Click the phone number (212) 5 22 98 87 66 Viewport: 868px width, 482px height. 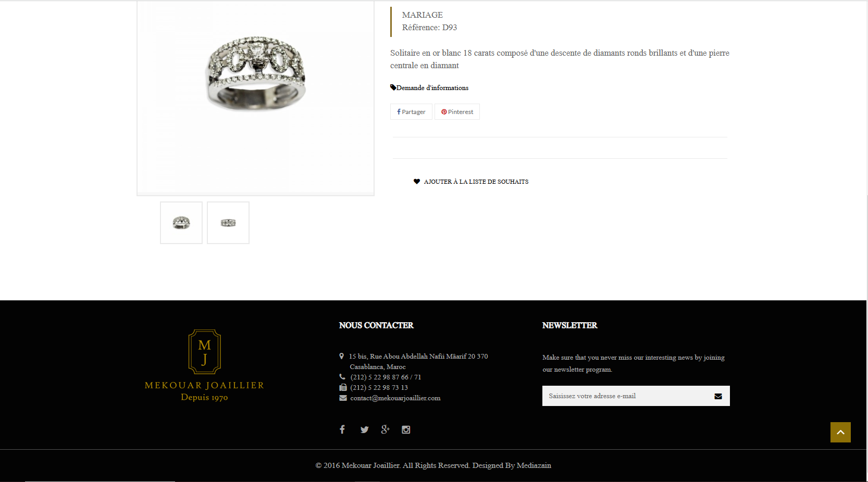point(379,377)
